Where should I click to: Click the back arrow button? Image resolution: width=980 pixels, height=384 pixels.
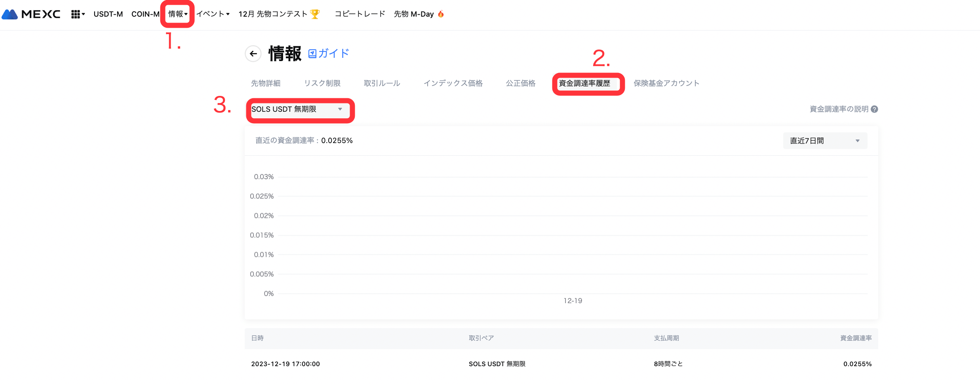click(x=253, y=53)
